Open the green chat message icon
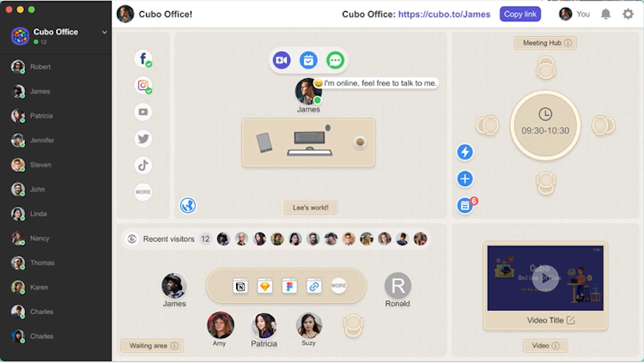Image resolution: width=644 pixels, height=363 pixels. coord(335,60)
